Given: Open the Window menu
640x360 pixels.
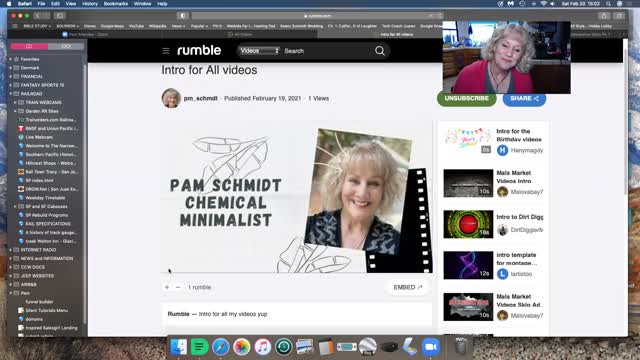Looking at the screenshot, I should 142,4.
